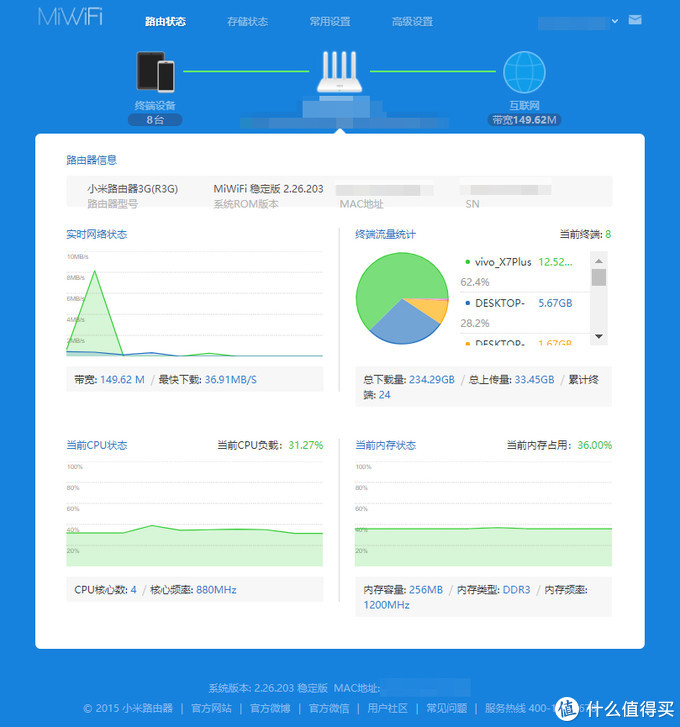Click the 28.2% share under DESKTOP-
680x727 pixels.
[475, 323]
